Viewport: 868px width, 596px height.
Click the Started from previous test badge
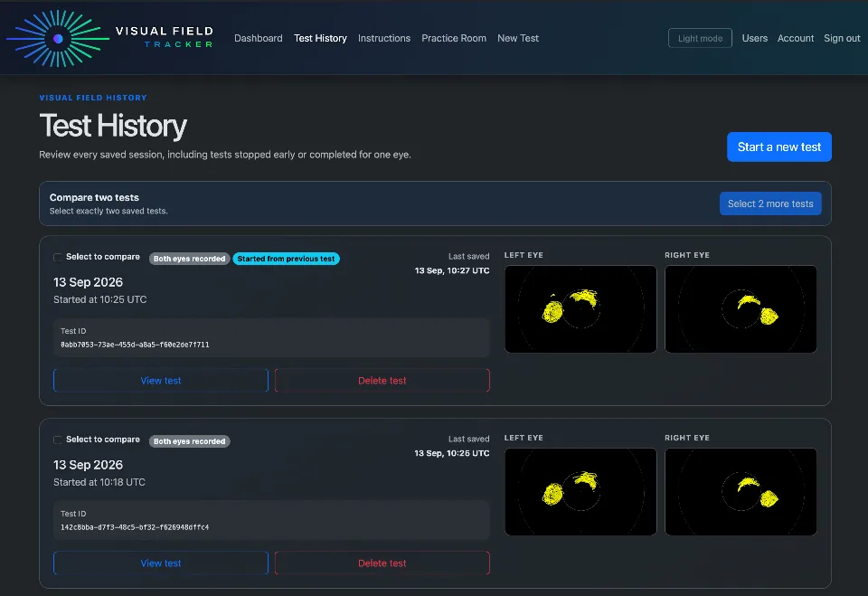(x=286, y=259)
